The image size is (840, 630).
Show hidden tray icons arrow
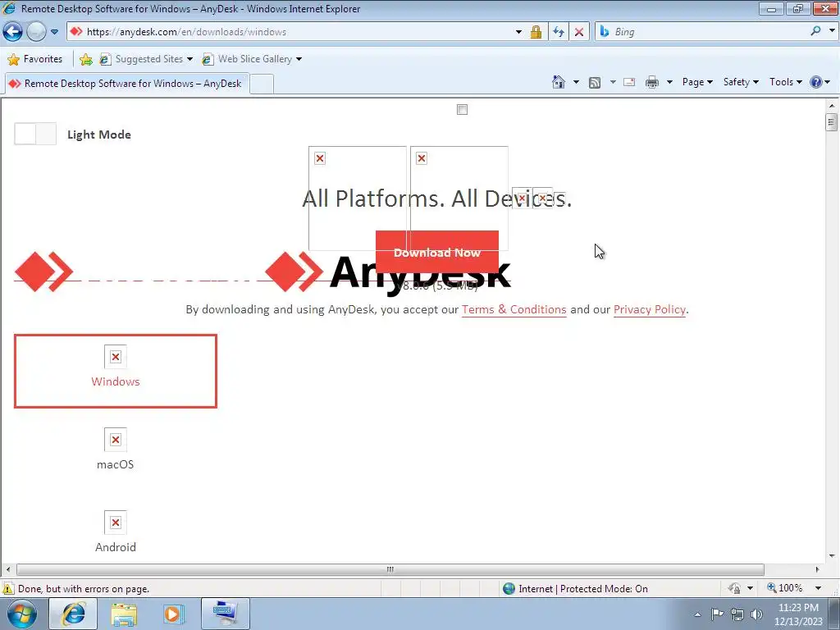coord(697,614)
